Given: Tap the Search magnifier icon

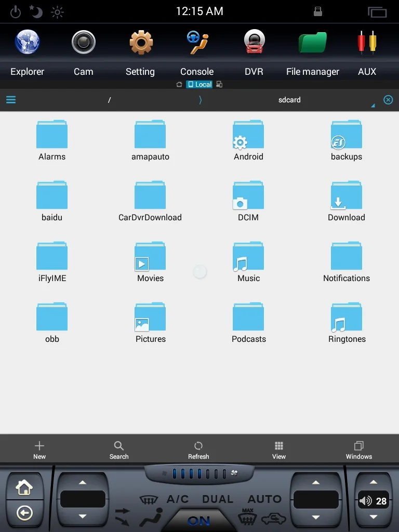Looking at the screenshot, I should tap(119, 445).
